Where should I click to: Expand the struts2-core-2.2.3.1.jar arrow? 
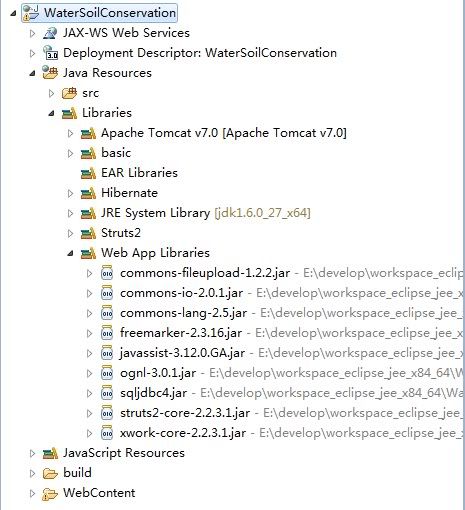point(89,413)
